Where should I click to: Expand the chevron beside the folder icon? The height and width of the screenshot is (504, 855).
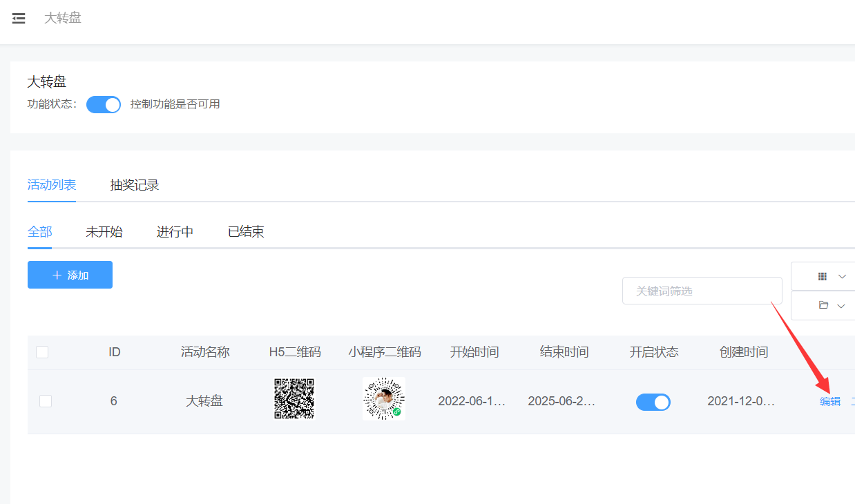[840, 306]
